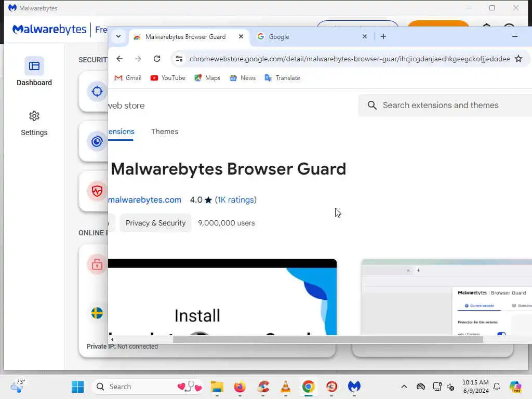
Task: Click the muted volume tray icon
Action: click(450, 387)
